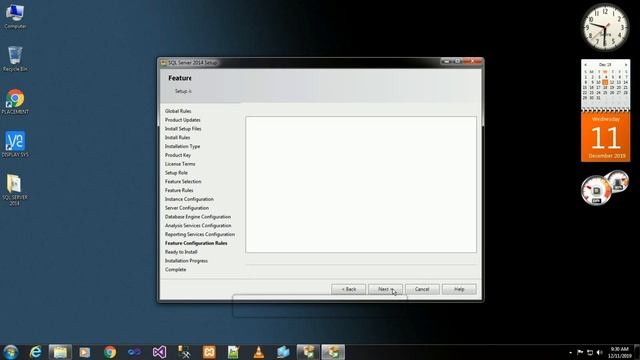Click the Action Center flag tray icon
Image resolution: width=640 pixels, height=360 pixels.
[580, 352]
